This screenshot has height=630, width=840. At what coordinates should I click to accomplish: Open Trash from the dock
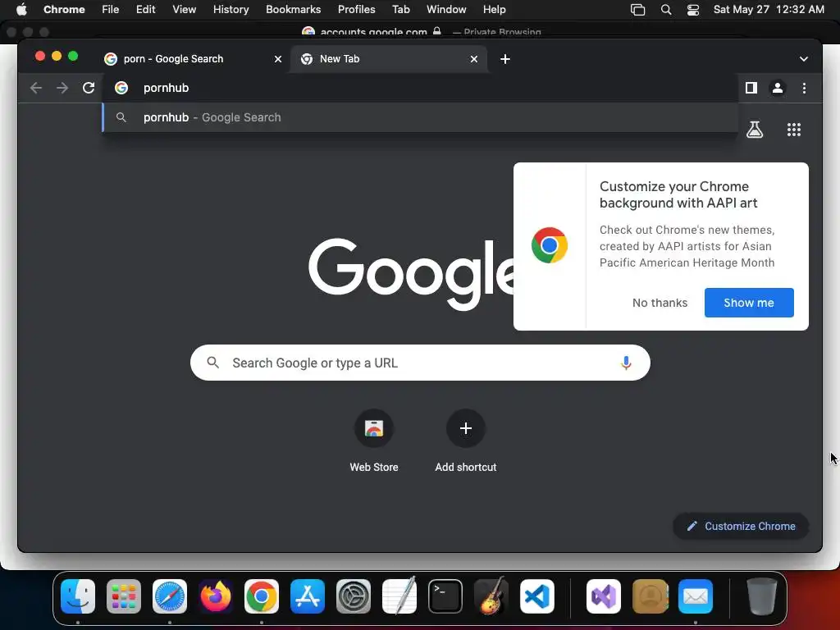762,596
